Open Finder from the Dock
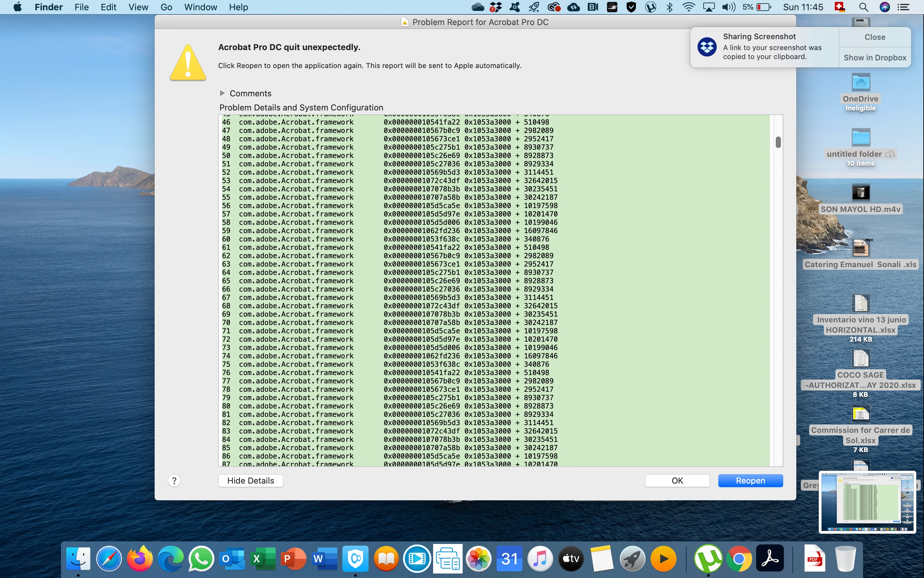 pos(78,558)
